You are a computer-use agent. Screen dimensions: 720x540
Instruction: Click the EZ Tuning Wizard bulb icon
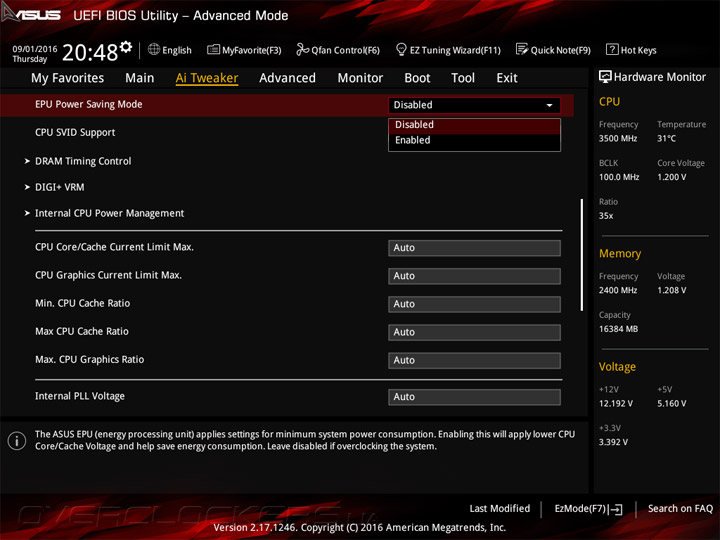401,49
